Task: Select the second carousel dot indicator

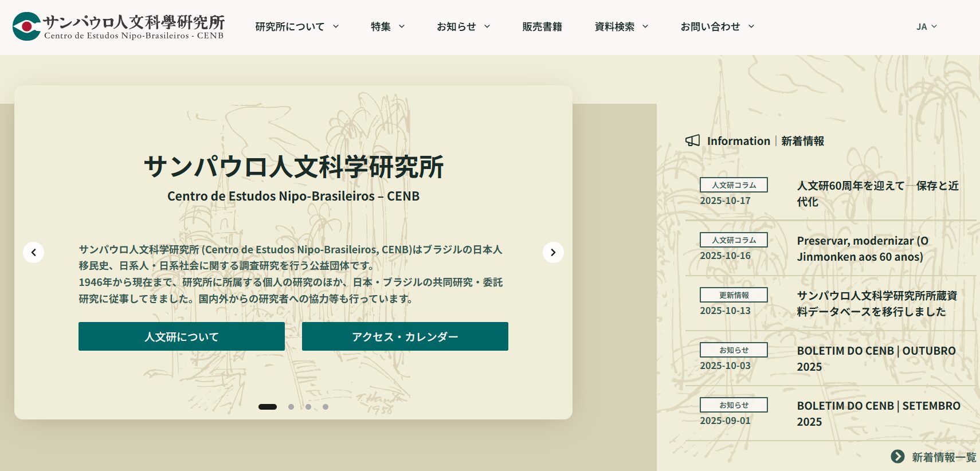Action: click(291, 407)
